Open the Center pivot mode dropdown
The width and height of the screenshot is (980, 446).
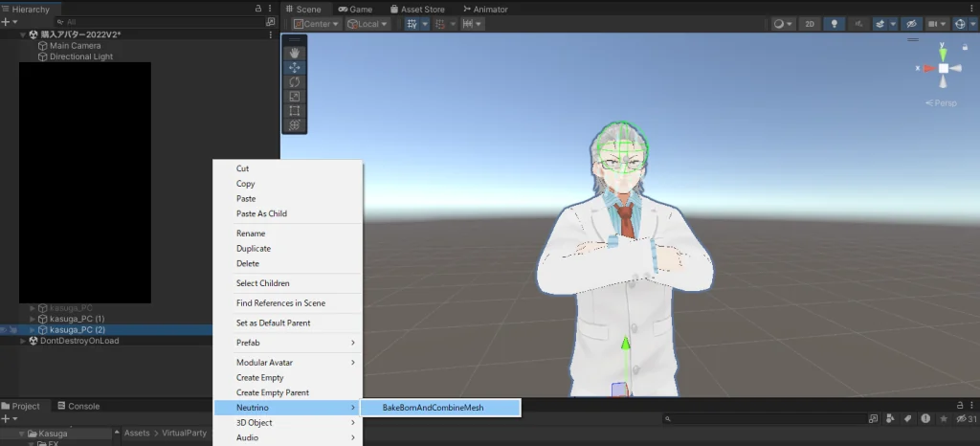tap(316, 24)
